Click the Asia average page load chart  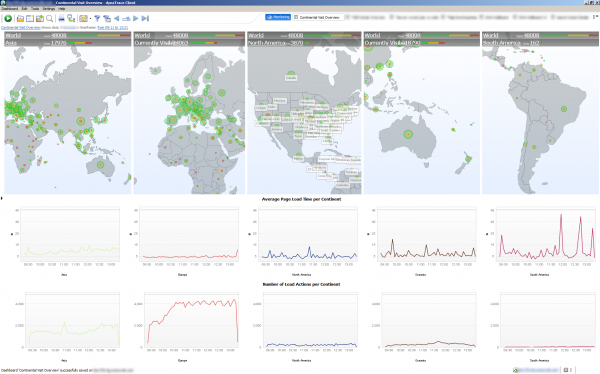(x=70, y=234)
